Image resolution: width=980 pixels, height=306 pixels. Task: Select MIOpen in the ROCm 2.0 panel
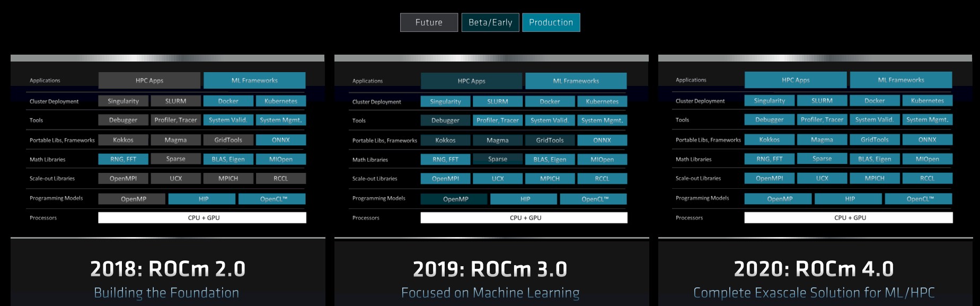(281, 159)
